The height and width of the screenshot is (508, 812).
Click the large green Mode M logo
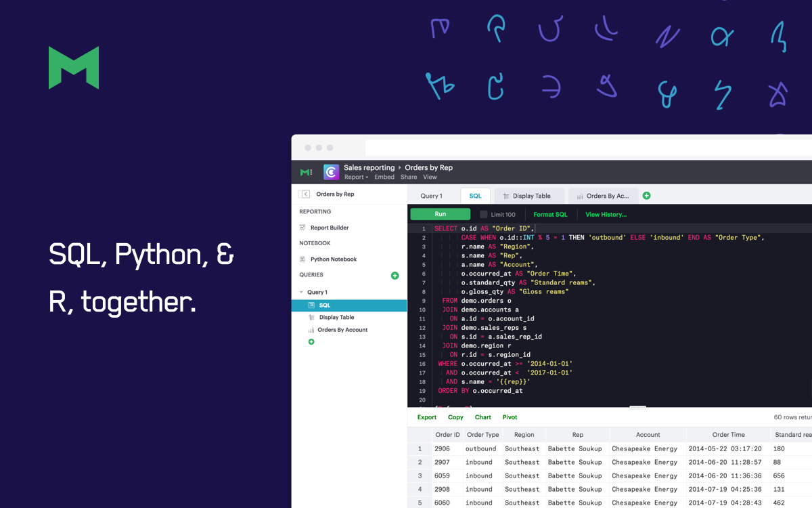74,68
